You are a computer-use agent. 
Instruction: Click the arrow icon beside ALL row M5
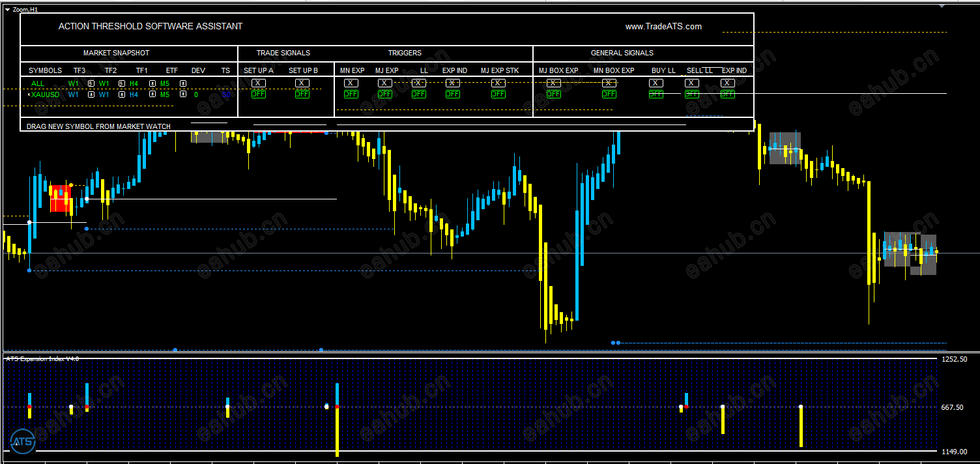[x=183, y=83]
